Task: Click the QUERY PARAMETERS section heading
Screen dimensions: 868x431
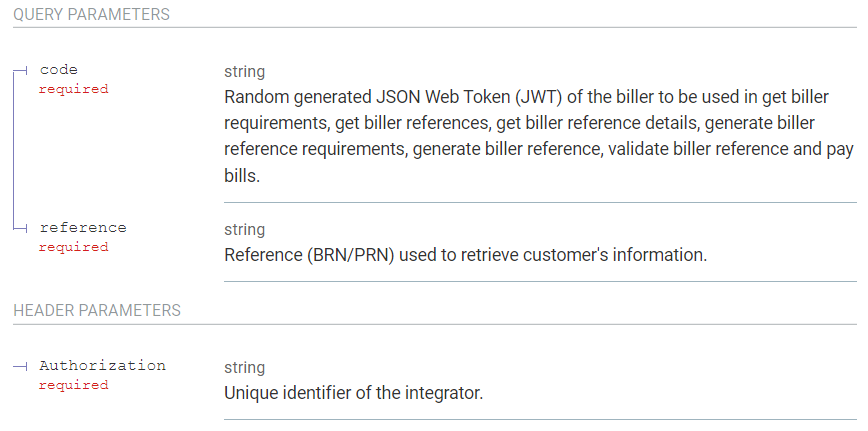Action: coord(91,14)
